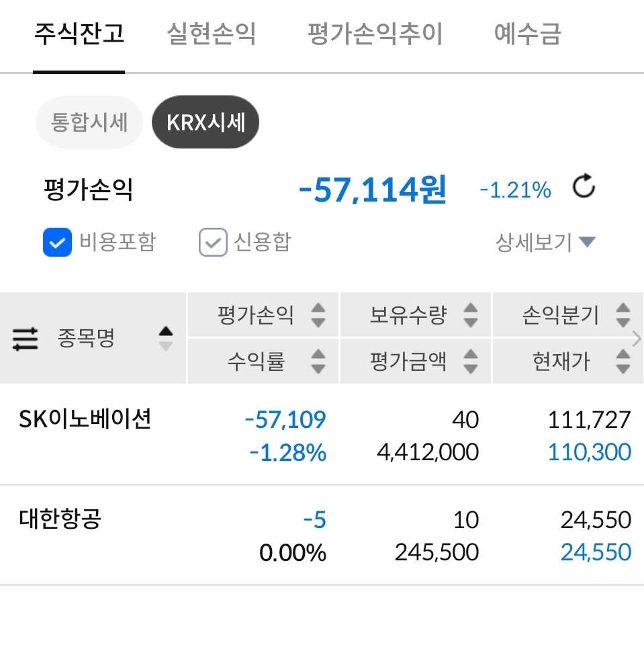Open the 실현손익 tab
This screenshot has width=644, height=645.
(212, 34)
